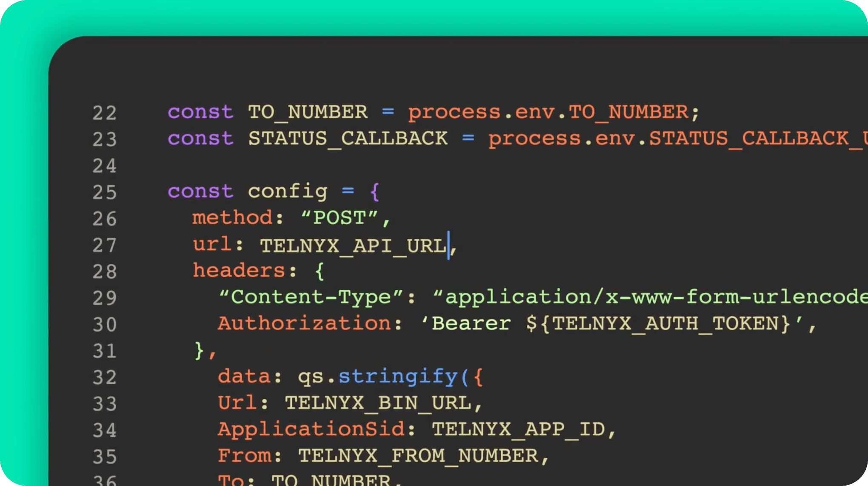Click the headers key on line 28
The image size is (868, 486).
point(239,271)
